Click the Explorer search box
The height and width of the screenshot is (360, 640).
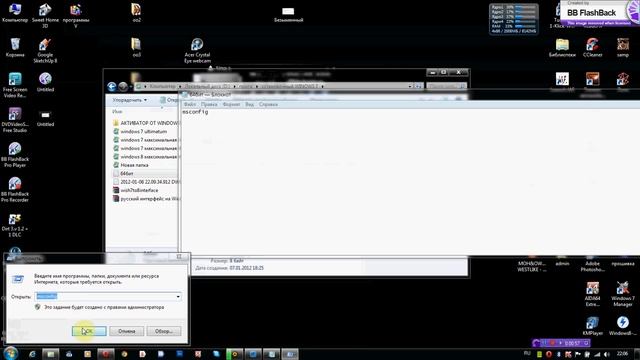click(x=446, y=87)
